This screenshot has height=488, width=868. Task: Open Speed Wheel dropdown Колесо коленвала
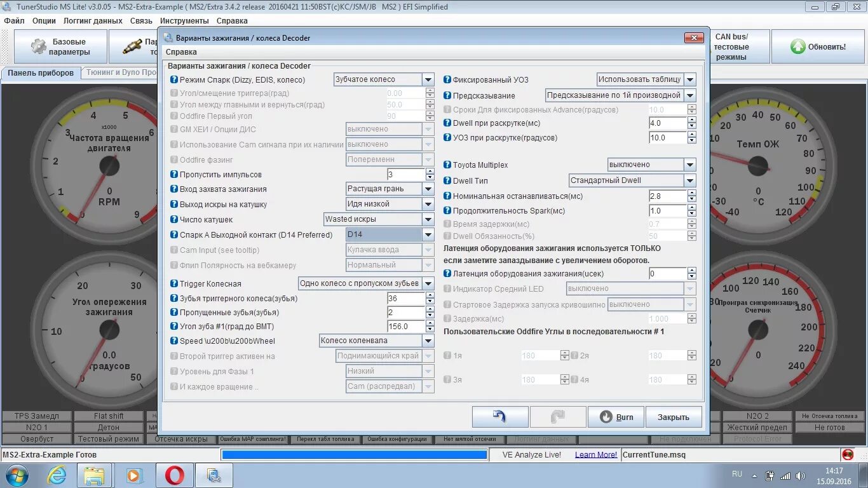(376, 341)
